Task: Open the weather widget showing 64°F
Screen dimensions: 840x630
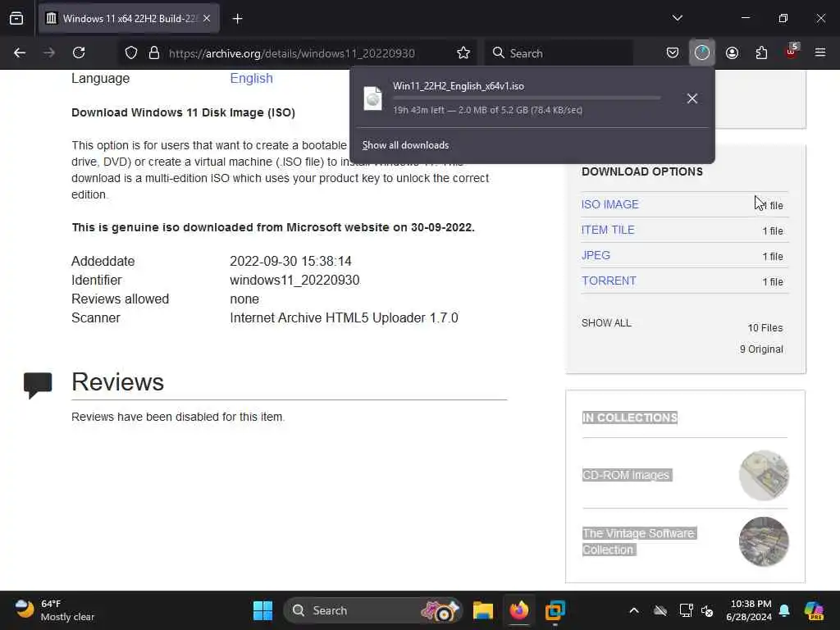Action: [x=54, y=610]
